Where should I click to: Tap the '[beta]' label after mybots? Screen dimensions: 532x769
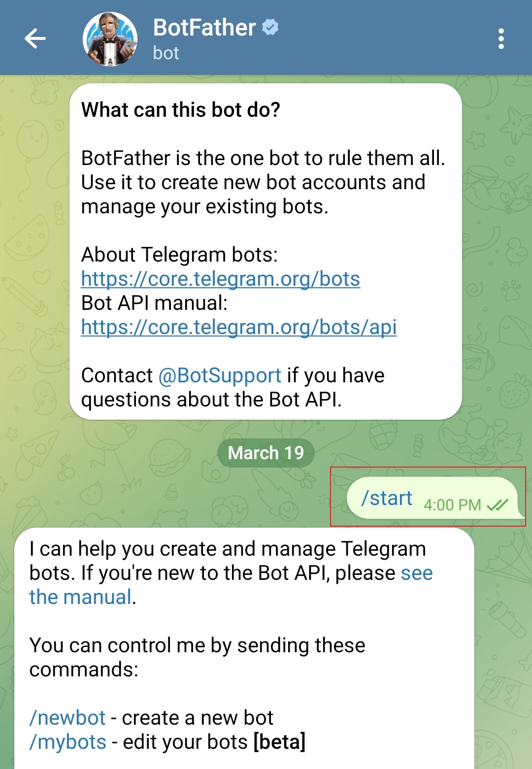pyautogui.click(x=279, y=742)
